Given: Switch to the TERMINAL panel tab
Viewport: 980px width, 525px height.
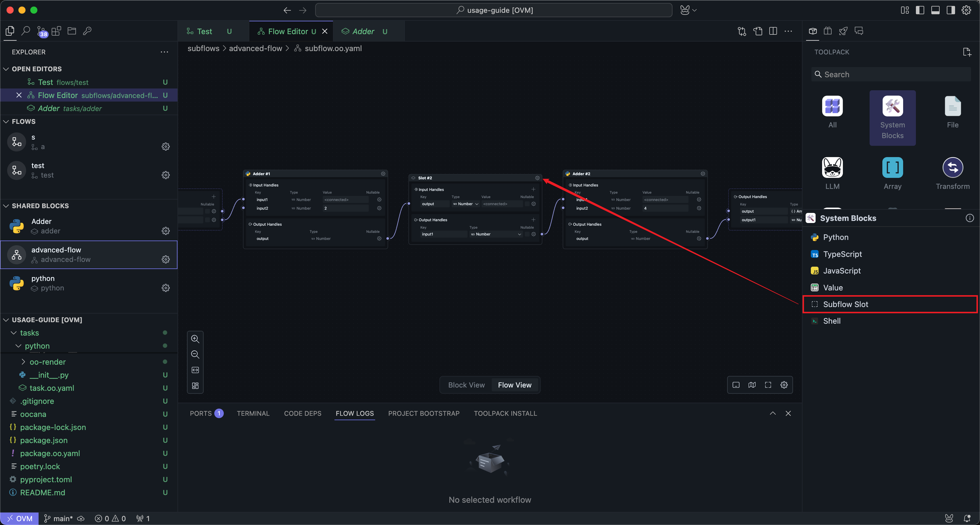Looking at the screenshot, I should [253, 413].
